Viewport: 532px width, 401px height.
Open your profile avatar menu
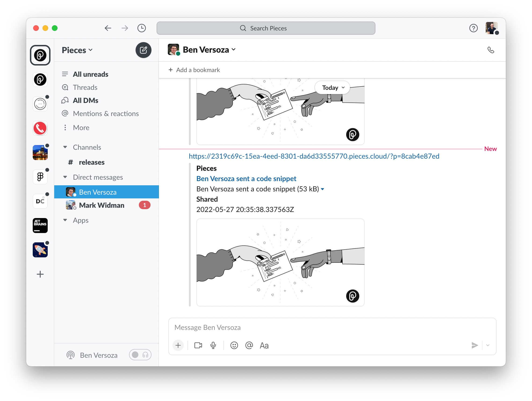(492, 28)
